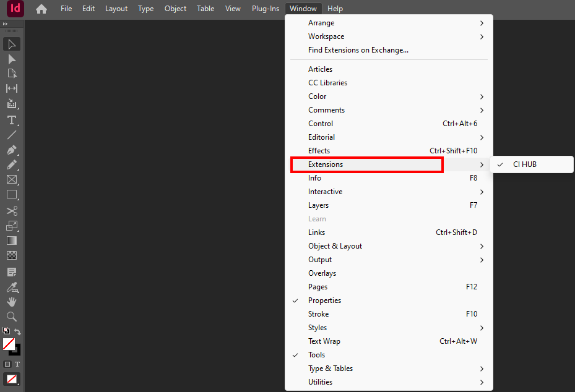
Task: Select the Gradient Swatch tool
Action: coord(11,241)
